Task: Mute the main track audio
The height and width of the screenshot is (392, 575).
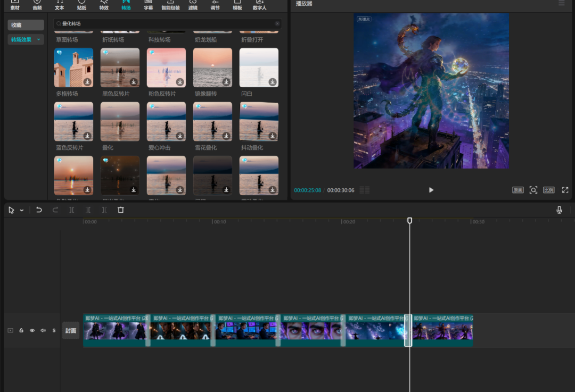Action: coord(43,330)
